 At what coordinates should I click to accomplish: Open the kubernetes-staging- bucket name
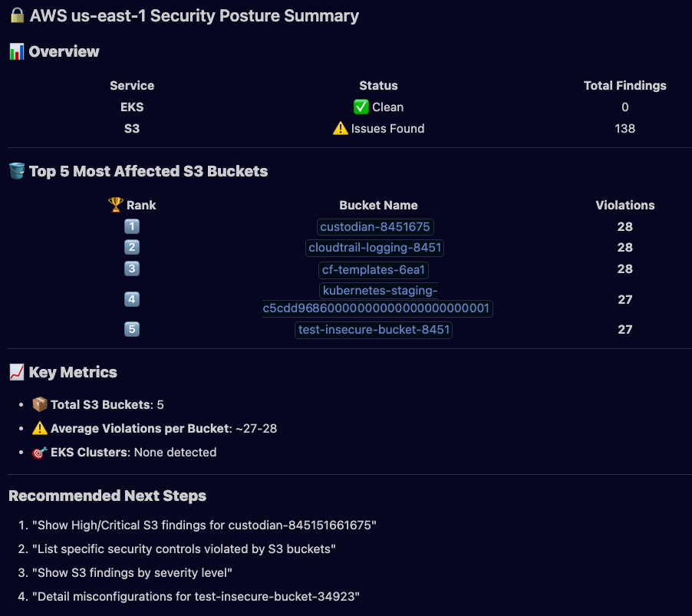[x=377, y=299]
